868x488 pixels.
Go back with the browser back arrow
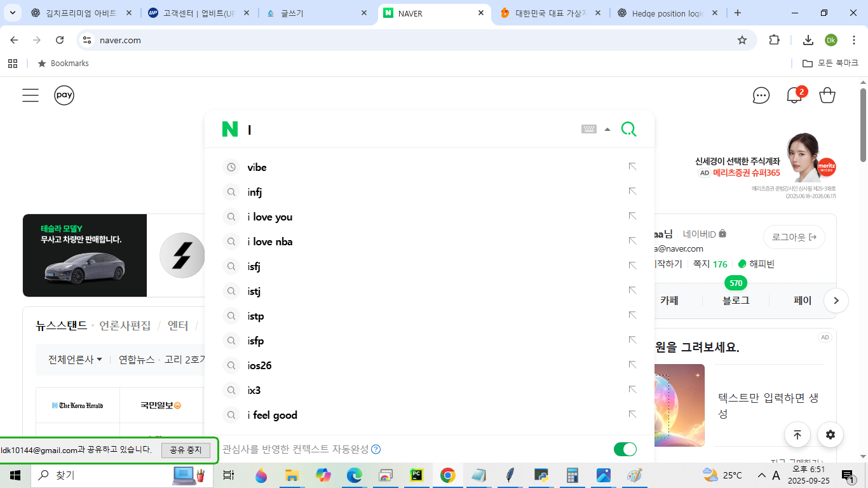14,40
